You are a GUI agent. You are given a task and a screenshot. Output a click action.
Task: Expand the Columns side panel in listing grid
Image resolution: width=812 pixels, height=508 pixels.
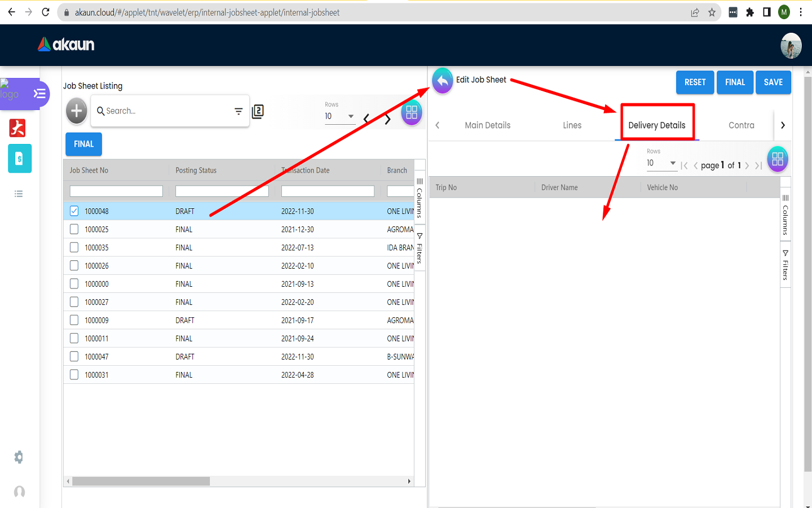point(420,198)
